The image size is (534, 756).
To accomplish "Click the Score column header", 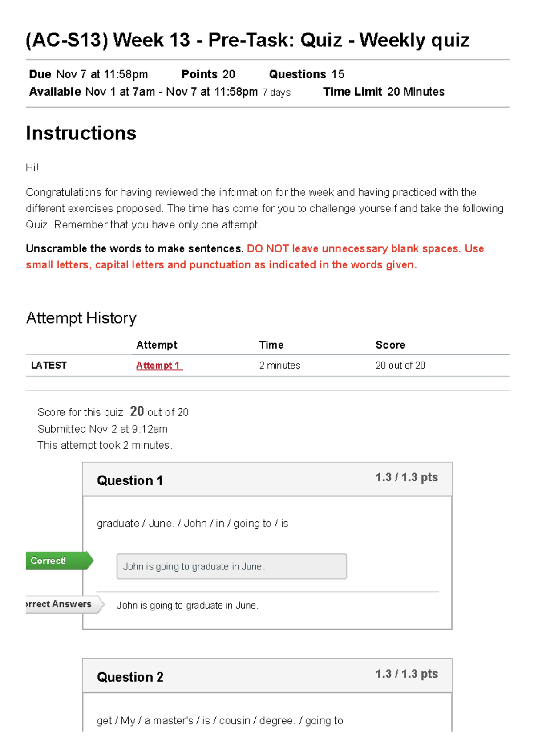I will [390, 345].
